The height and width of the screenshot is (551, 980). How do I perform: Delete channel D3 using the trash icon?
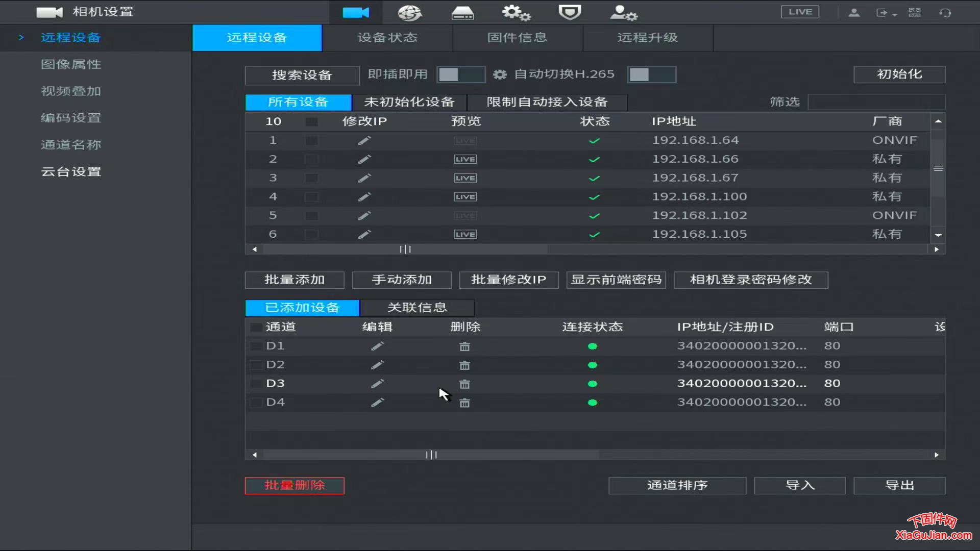[x=464, y=384]
